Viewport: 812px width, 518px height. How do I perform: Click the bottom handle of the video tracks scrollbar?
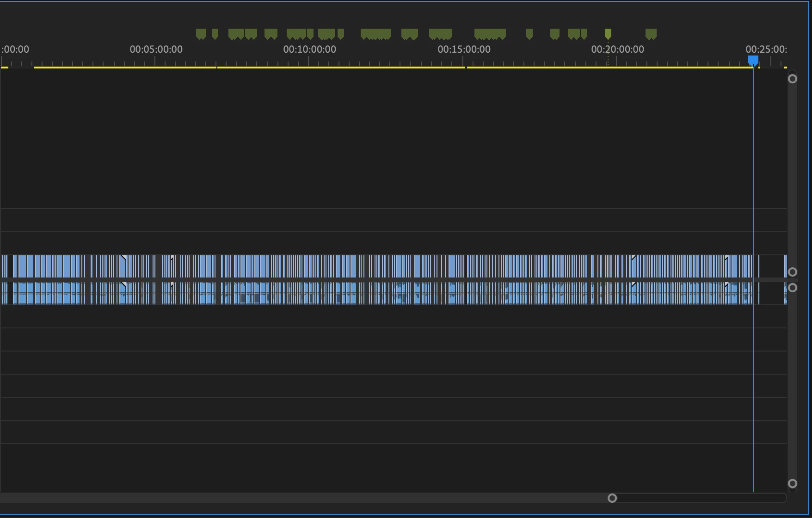(793, 272)
